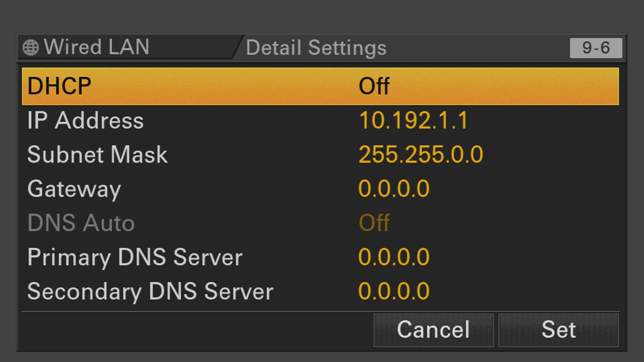Click the Set button
Image resolution: width=644 pixels, height=362 pixels.
coord(558,330)
